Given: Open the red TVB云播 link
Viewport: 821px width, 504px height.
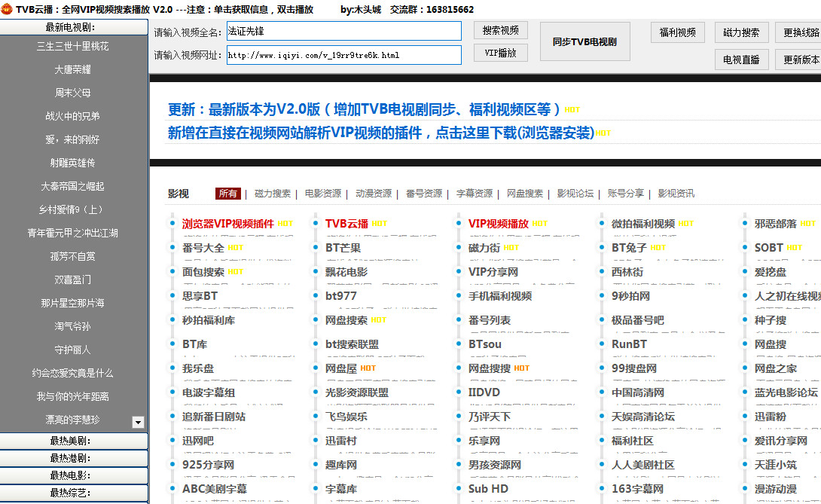Looking at the screenshot, I should click(x=346, y=224).
